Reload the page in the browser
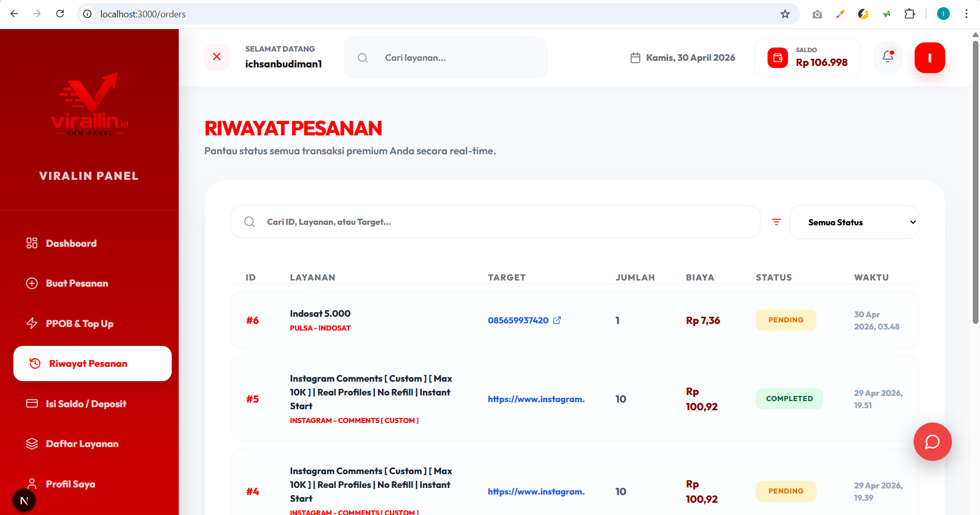Screen dimensions: 980x515 [60, 14]
